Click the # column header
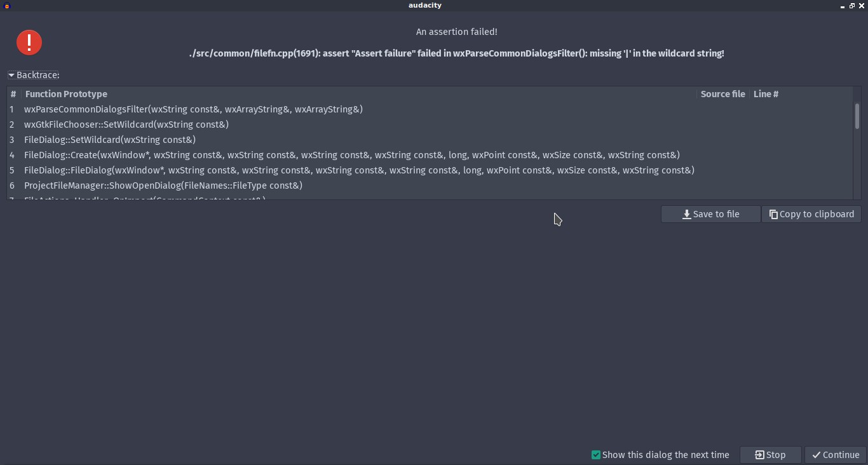The image size is (868, 465). [13, 94]
